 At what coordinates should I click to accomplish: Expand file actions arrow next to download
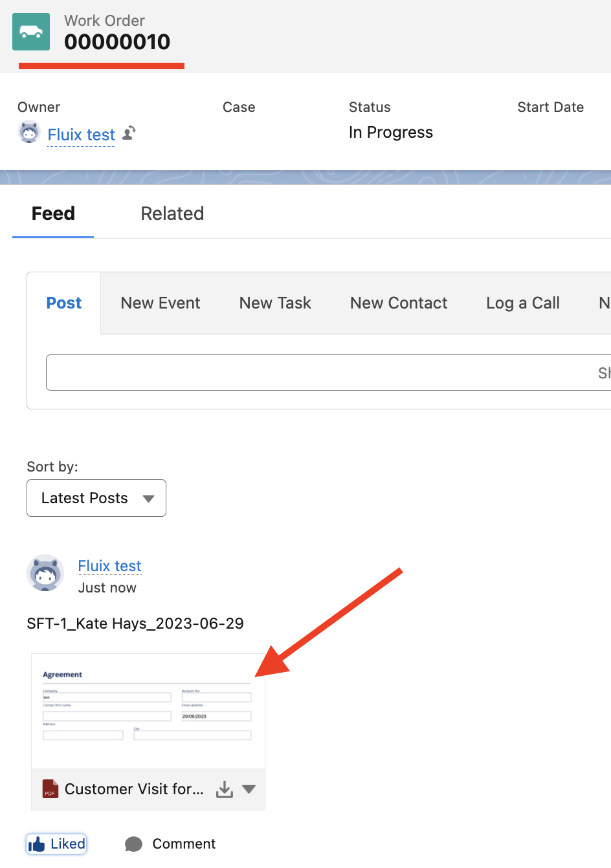[x=249, y=789]
